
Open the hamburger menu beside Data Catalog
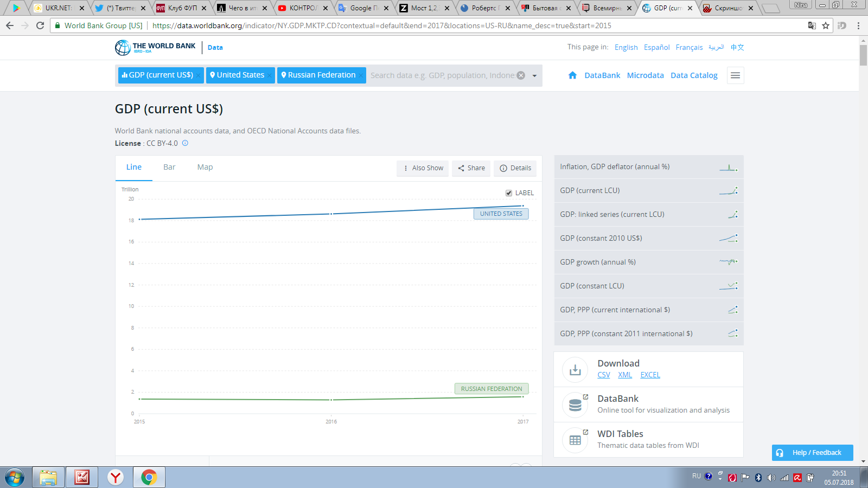(735, 75)
